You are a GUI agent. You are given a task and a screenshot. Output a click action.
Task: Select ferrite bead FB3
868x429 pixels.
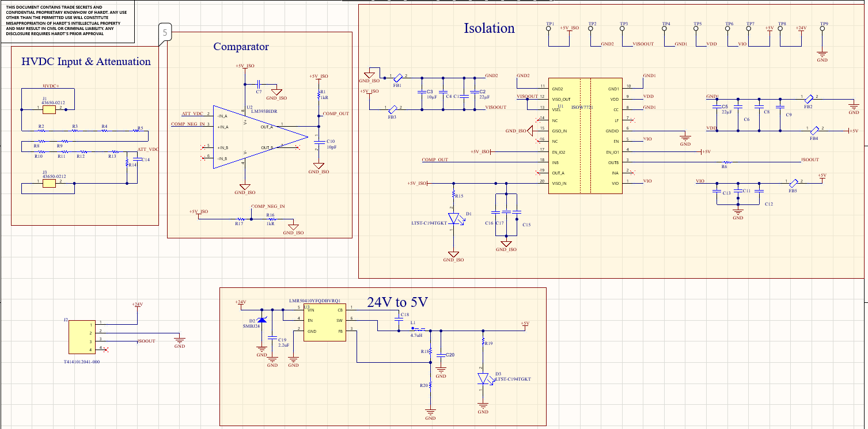(393, 108)
